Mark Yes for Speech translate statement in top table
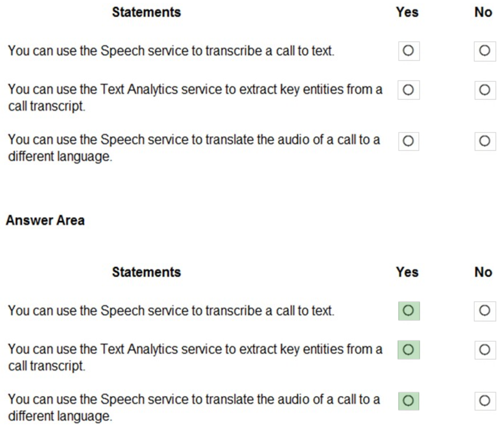 tap(409, 141)
